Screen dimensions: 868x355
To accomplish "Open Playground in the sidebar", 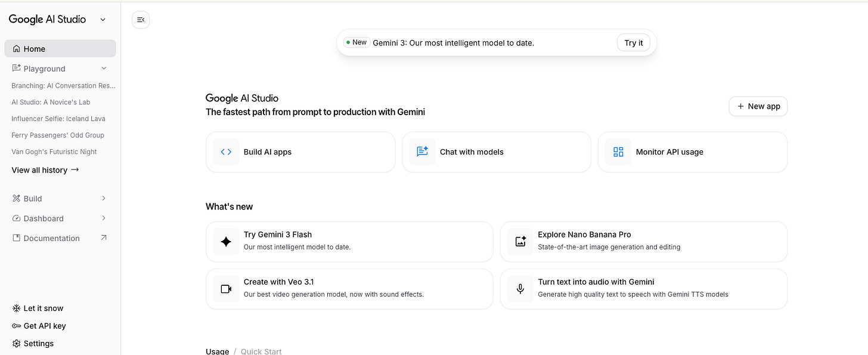I will (60, 69).
